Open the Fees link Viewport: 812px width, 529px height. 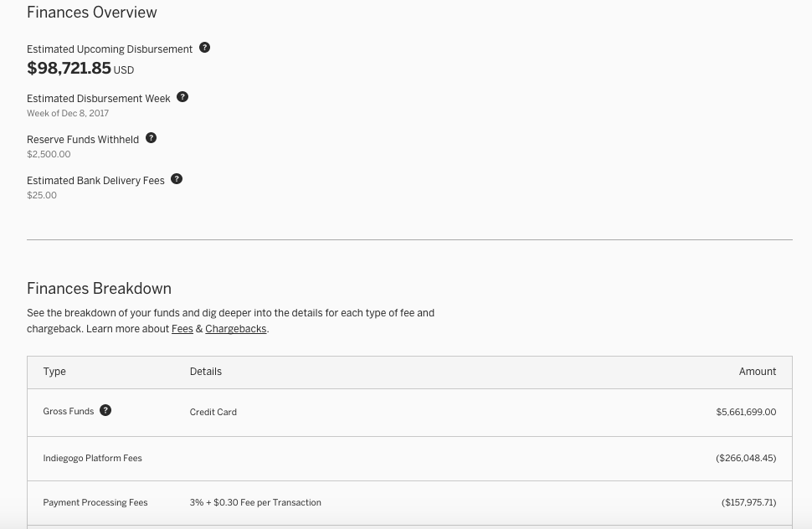pos(182,329)
